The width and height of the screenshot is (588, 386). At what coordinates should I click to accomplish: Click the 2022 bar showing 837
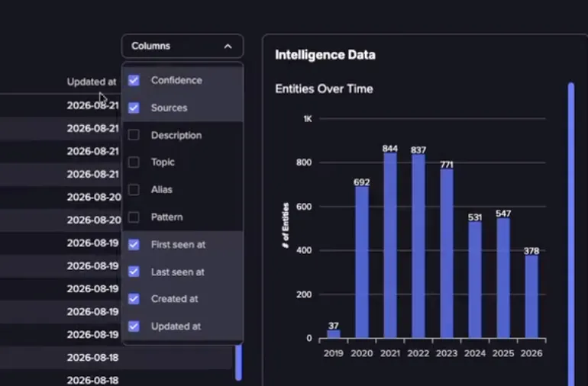click(418, 246)
